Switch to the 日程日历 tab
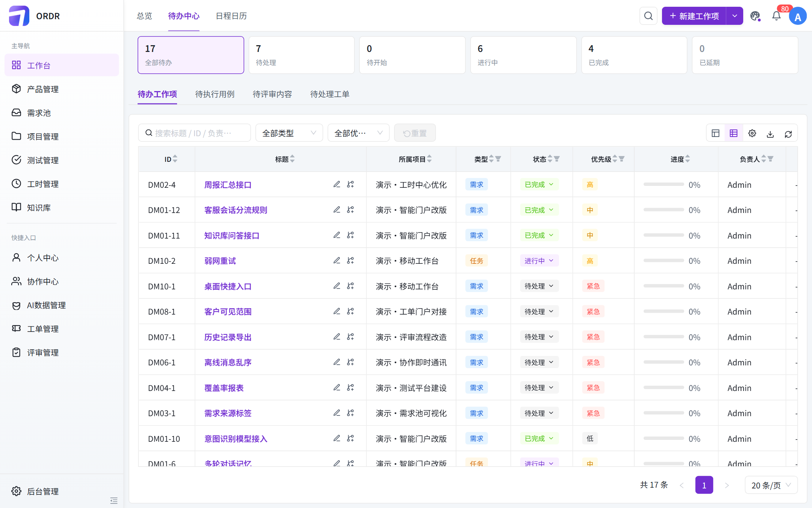The width and height of the screenshot is (812, 508). (231, 16)
